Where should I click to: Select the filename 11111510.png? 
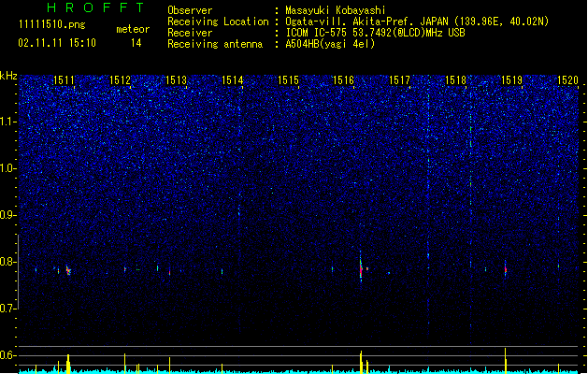[51, 25]
